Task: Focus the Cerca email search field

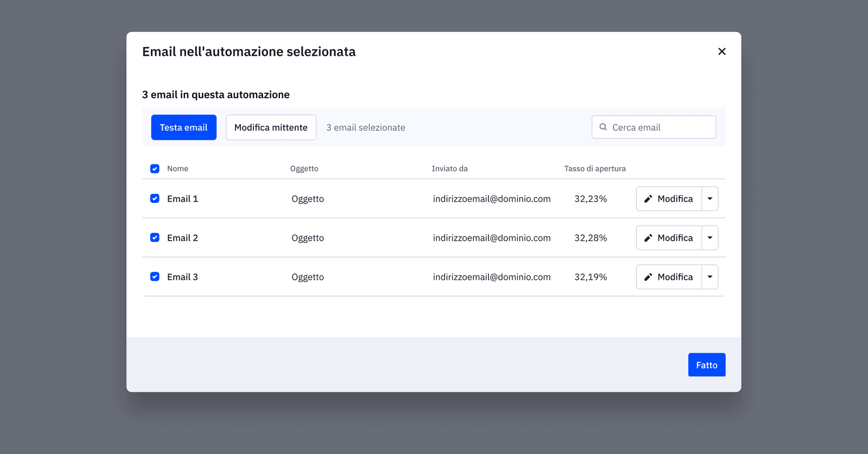Action: pos(659,127)
